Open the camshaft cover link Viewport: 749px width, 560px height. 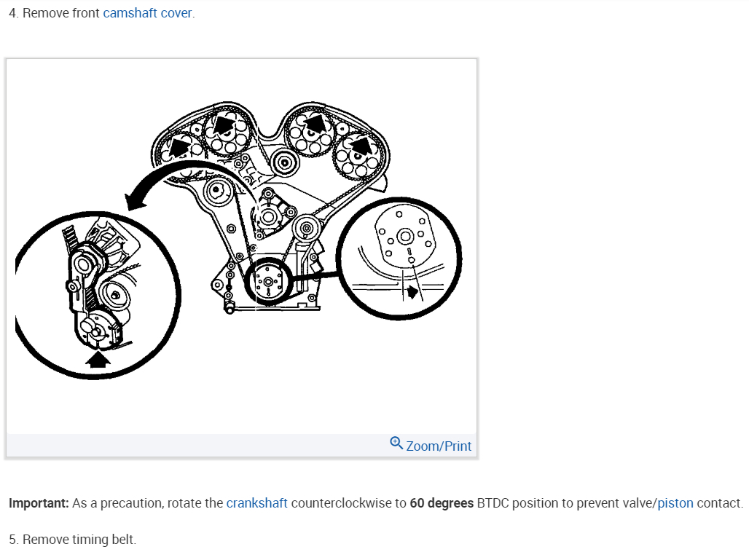pyautogui.click(x=147, y=13)
